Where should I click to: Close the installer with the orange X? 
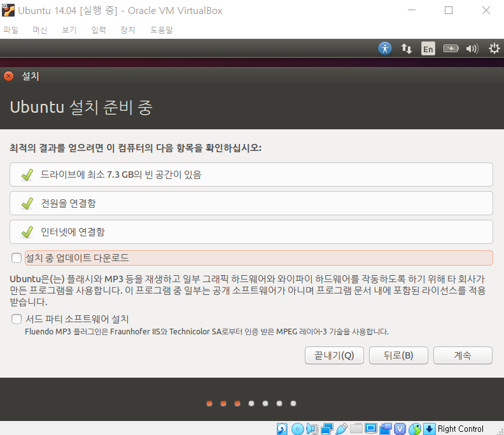[9, 76]
